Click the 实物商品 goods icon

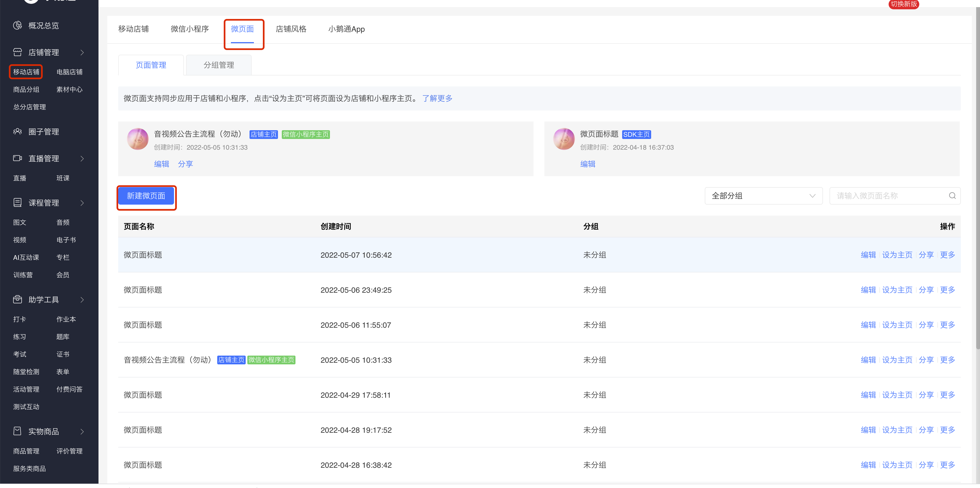pos(18,431)
